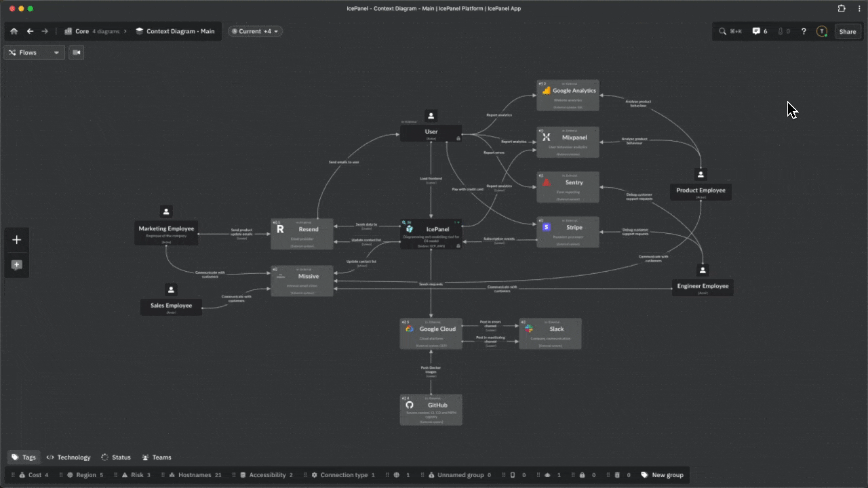
Task: Select the GitHub node
Action: (x=431, y=410)
